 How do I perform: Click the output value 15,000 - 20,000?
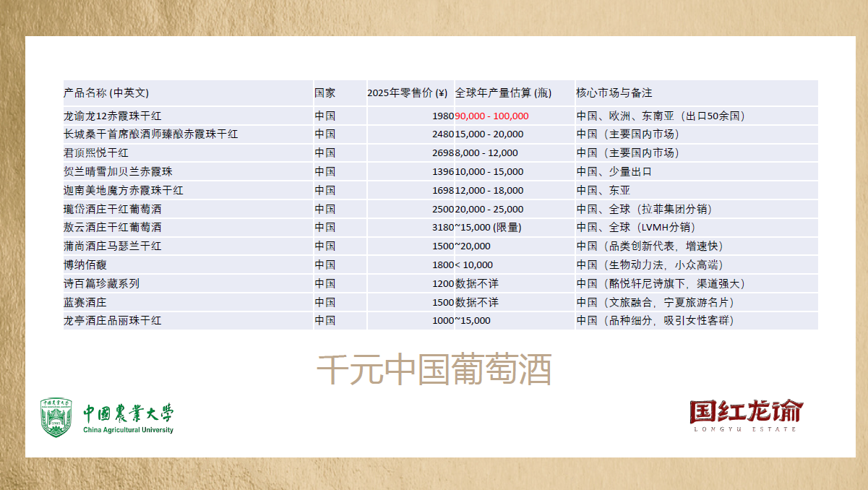[x=489, y=134]
